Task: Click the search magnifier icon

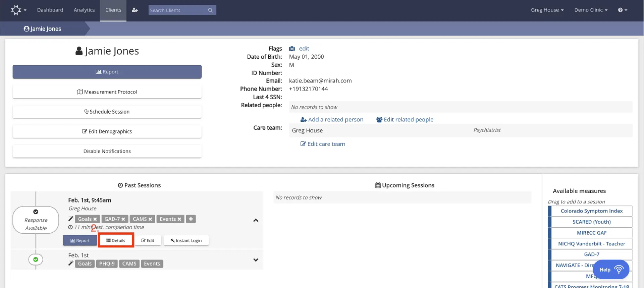Action: (x=210, y=10)
